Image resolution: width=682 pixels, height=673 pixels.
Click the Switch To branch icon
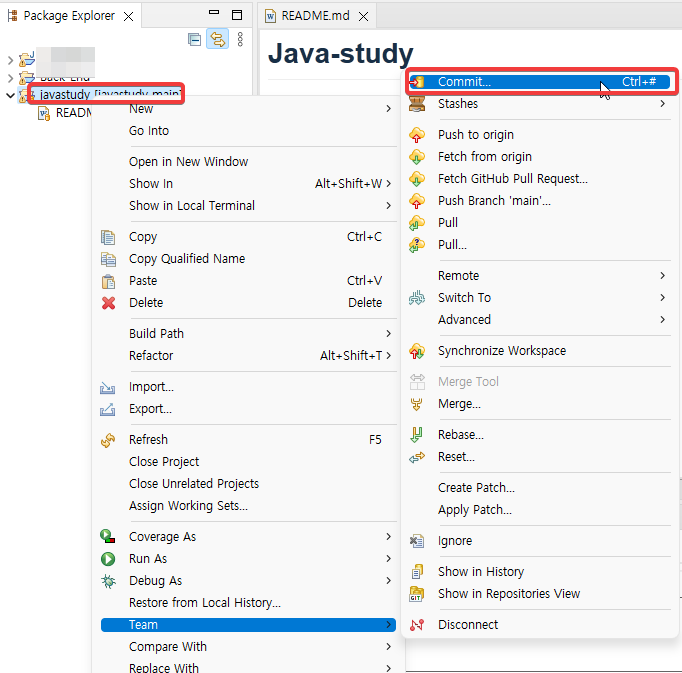tap(417, 298)
